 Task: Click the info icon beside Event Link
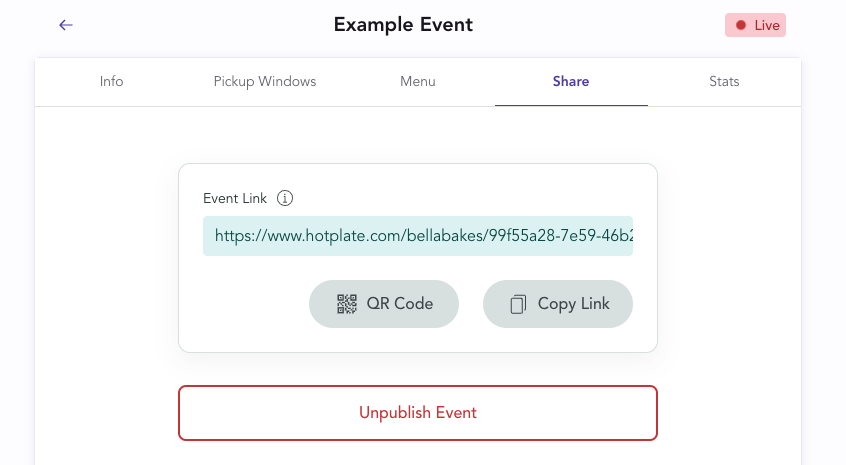(285, 198)
